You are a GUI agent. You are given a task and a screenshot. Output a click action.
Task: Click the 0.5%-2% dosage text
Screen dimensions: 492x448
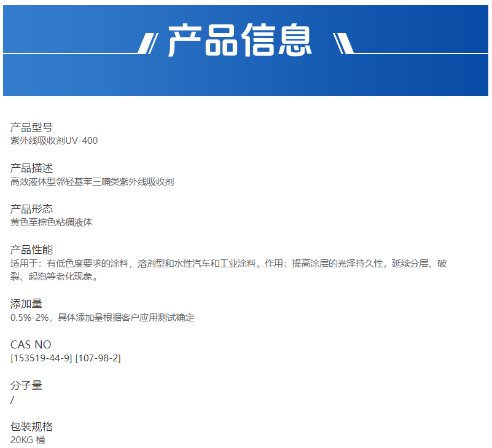[x=102, y=318]
